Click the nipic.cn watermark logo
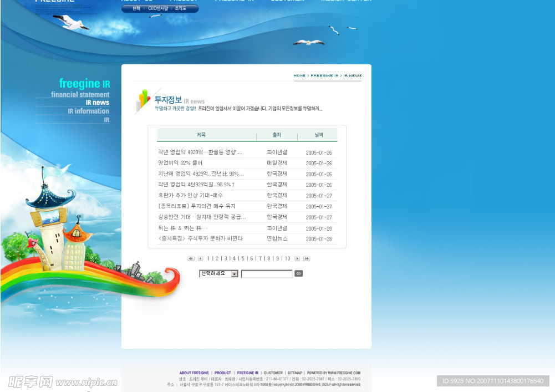The height and width of the screenshot is (392, 555). pyautogui.click(x=63, y=381)
